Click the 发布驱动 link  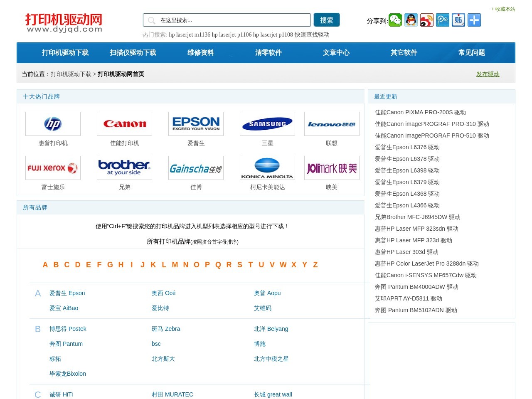point(488,74)
